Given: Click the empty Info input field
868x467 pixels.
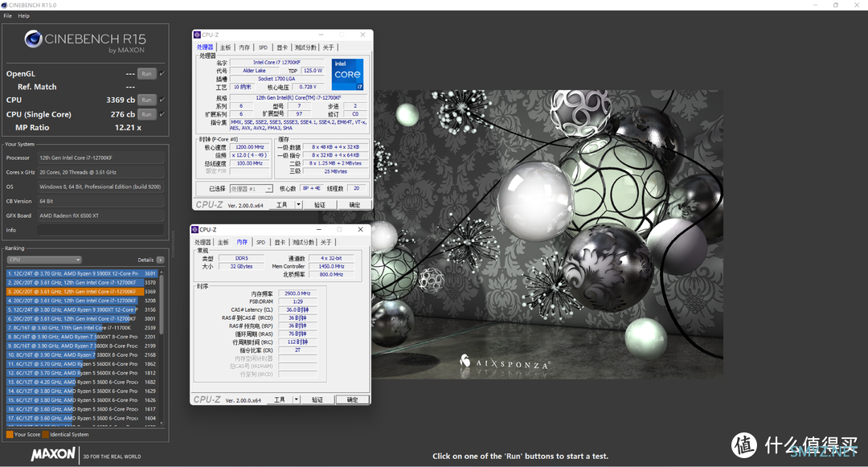Looking at the screenshot, I should point(100,230).
